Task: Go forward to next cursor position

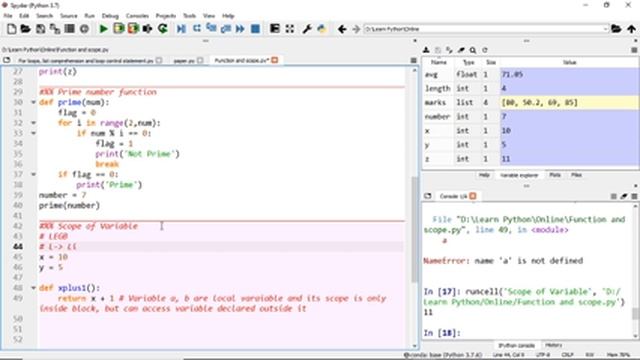Action: coord(356,29)
